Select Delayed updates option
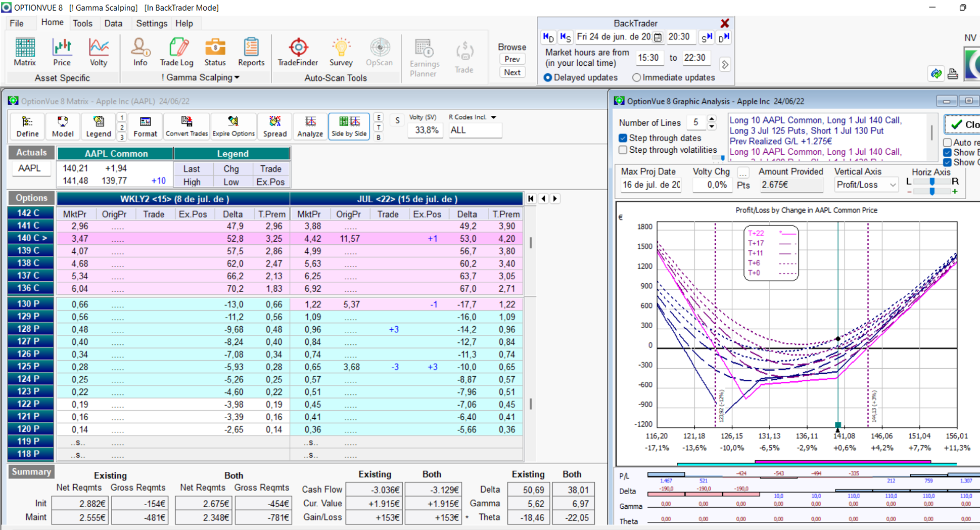The image size is (980, 530). [x=581, y=77]
